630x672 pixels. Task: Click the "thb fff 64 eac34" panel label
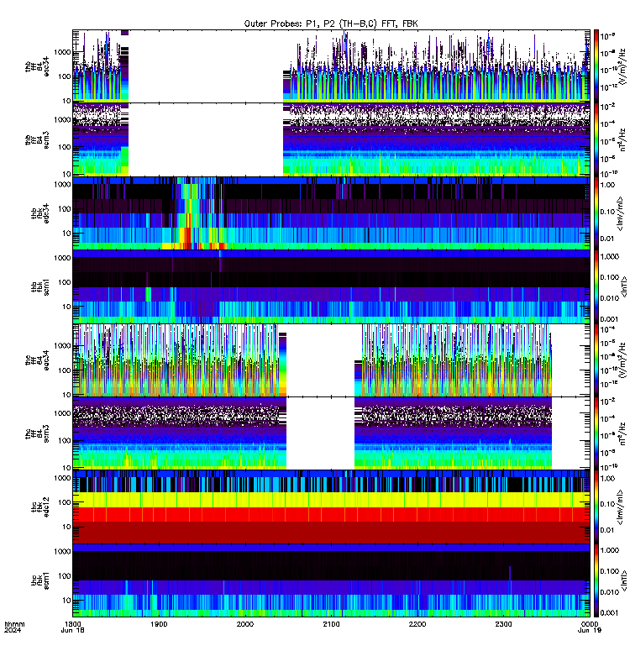point(37,67)
